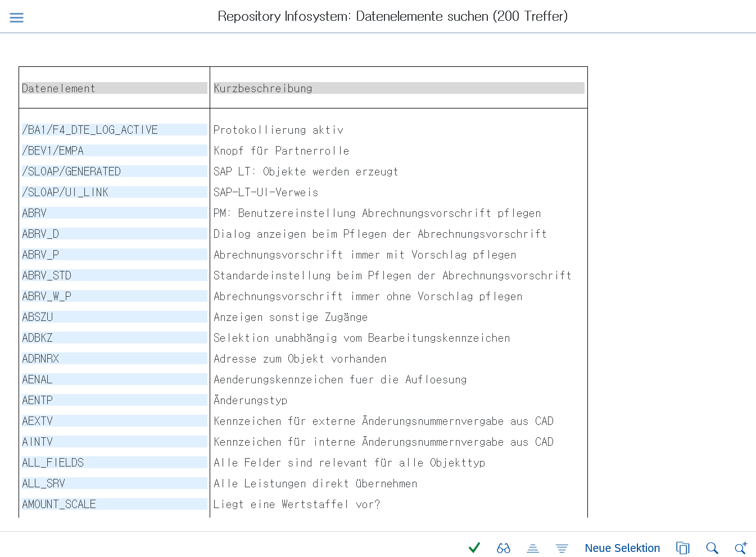Click 'Abrechnungsvorschrift immer mit Vorschlag pflegen'

click(365, 255)
